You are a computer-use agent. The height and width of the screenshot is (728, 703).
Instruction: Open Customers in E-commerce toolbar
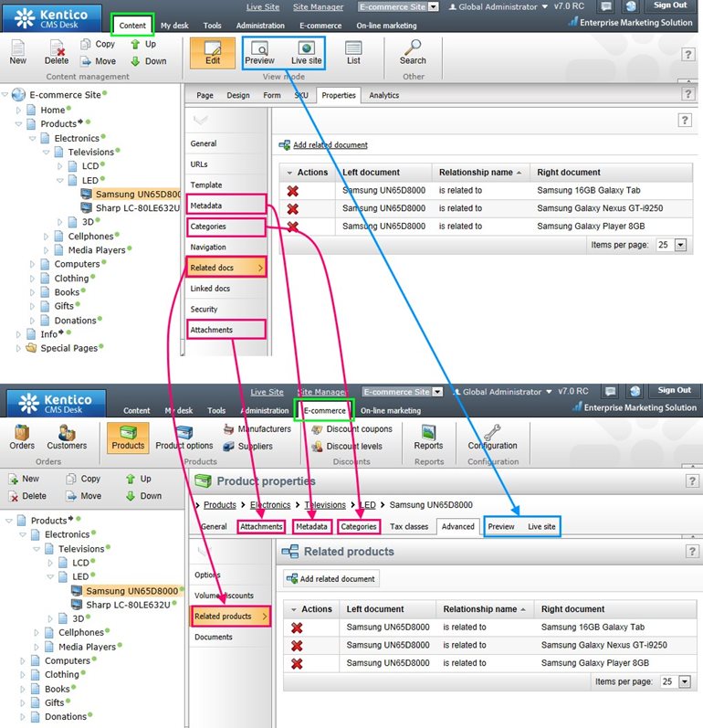67,438
